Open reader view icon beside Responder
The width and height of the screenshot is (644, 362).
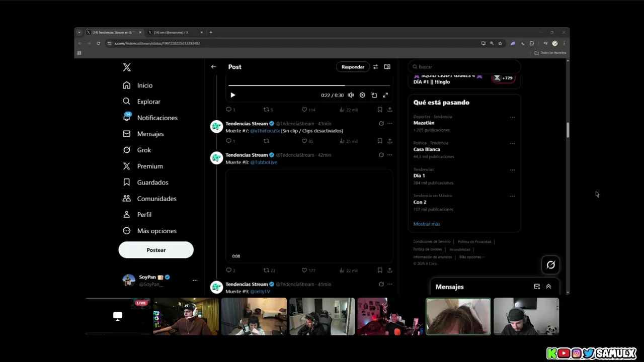click(387, 67)
